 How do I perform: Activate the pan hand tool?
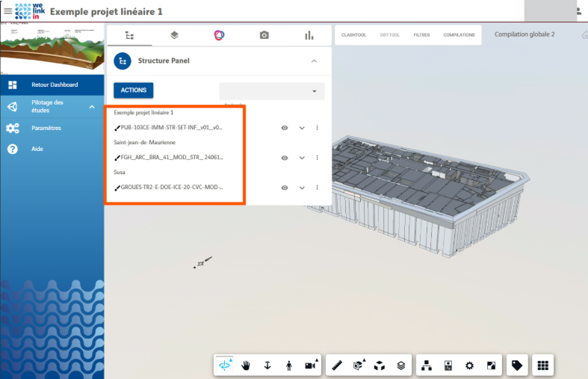coord(246,366)
